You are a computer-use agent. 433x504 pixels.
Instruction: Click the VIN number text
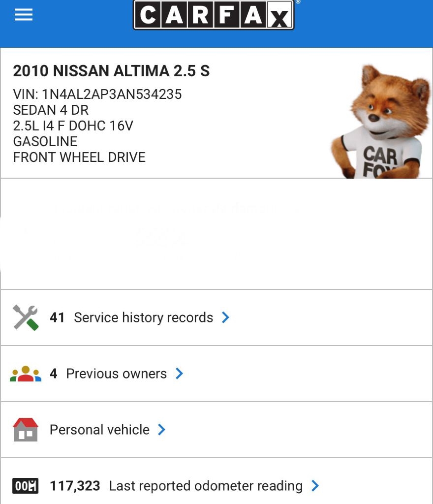coord(97,94)
